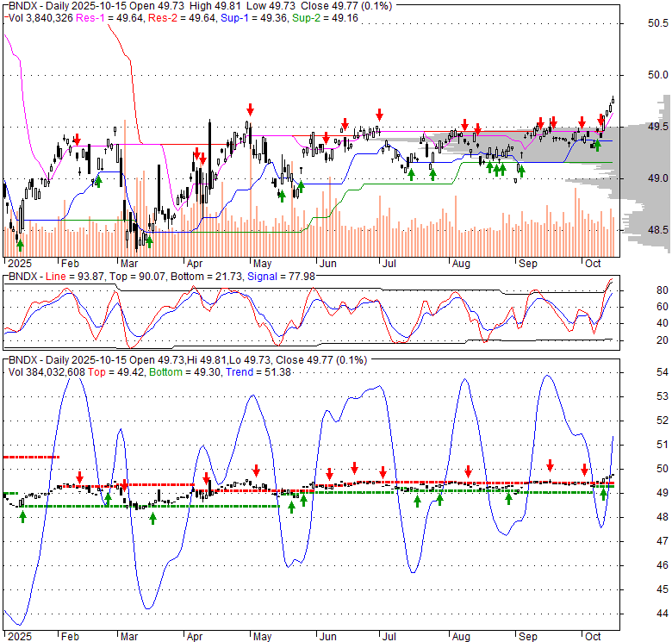
Task: Select the Signal = 77.98 oscillator legend
Action: (x=281, y=277)
